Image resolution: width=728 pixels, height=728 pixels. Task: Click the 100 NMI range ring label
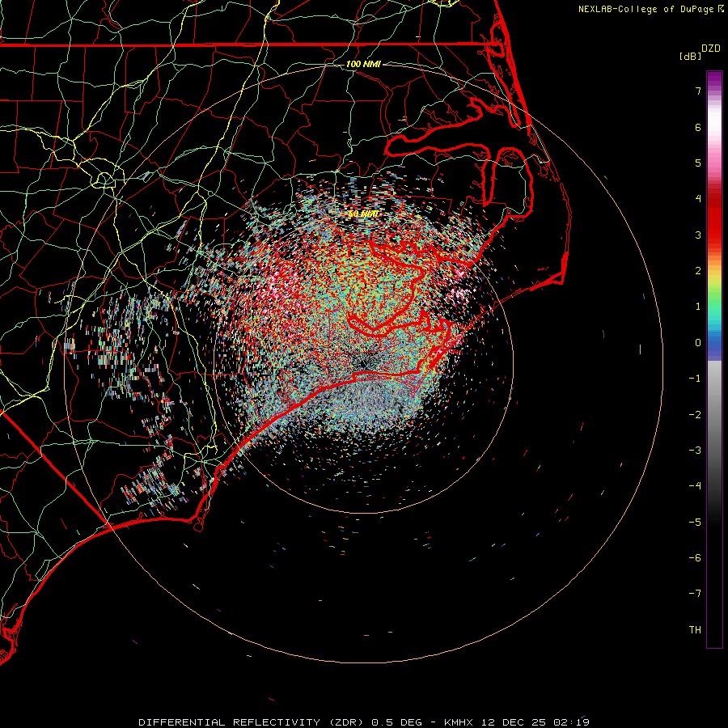pyautogui.click(x=363, y=64)
